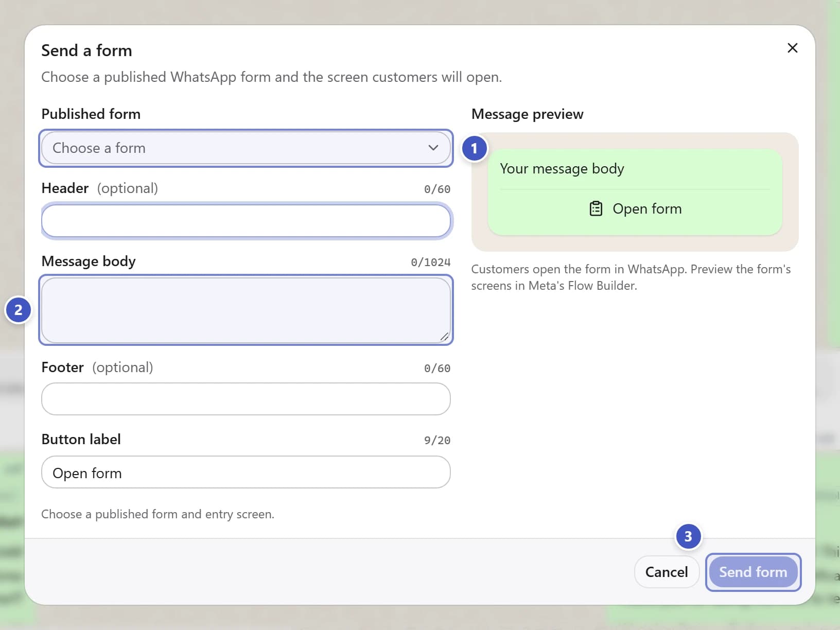This screenshot has width=840, height=630.
Task: Click the "Message preview" heading
Action: pos(528,114)
